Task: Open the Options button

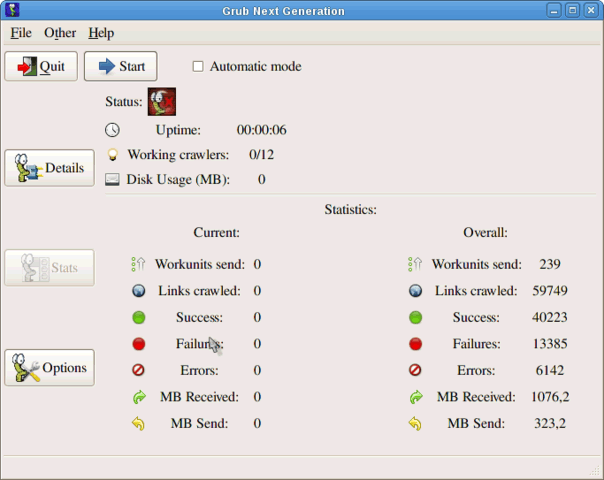Action: tap(49, 368)
